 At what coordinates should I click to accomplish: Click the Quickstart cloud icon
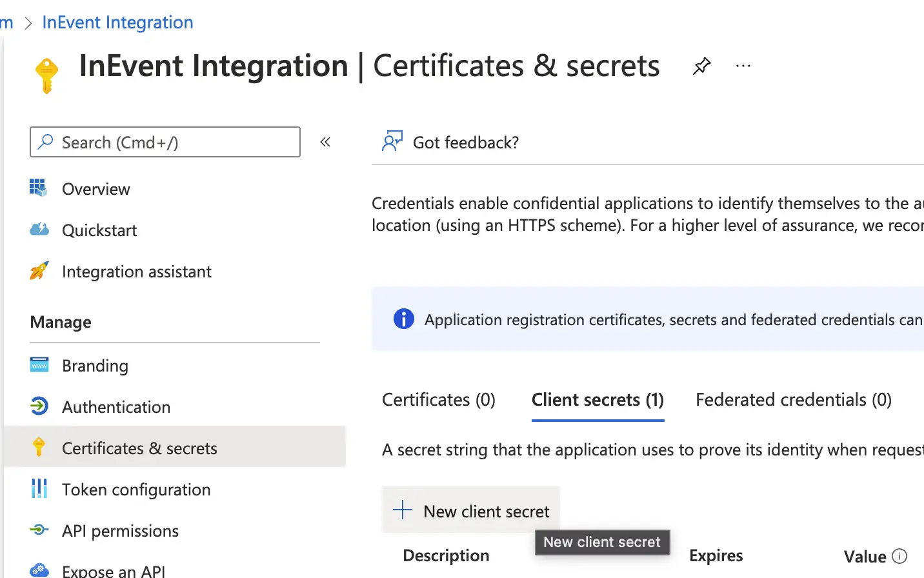pyautogui.click(x=39, y=229)
